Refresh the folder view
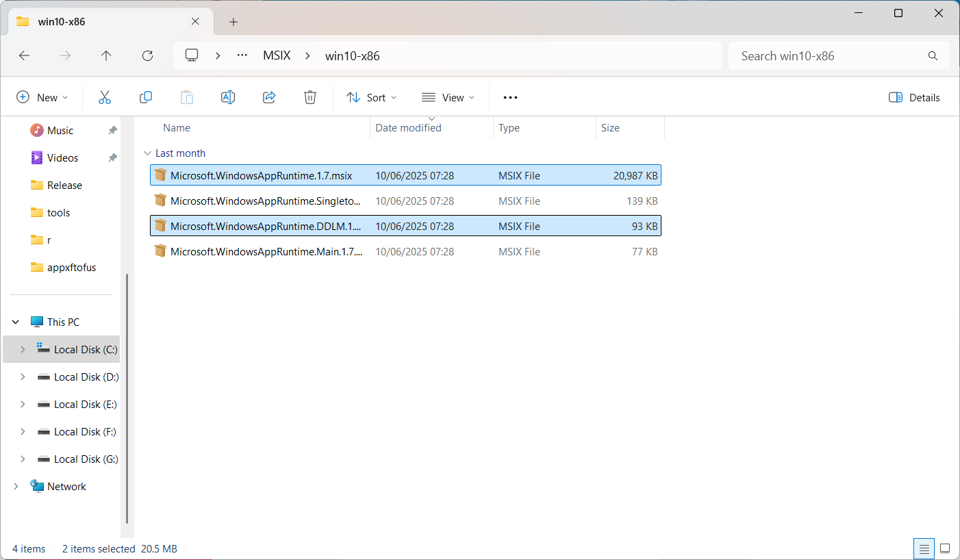The height and width of the screenshot is (560, 960). pos(147,55)
